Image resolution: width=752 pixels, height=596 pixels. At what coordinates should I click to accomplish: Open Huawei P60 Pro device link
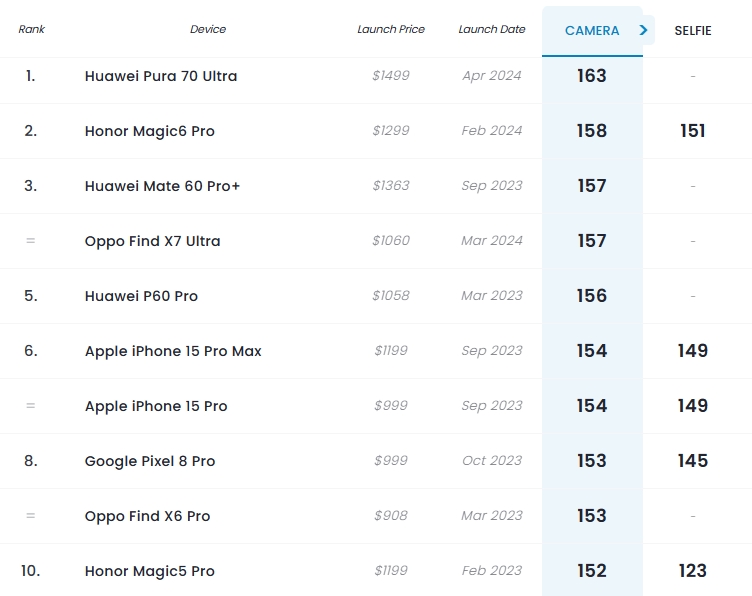141,296
